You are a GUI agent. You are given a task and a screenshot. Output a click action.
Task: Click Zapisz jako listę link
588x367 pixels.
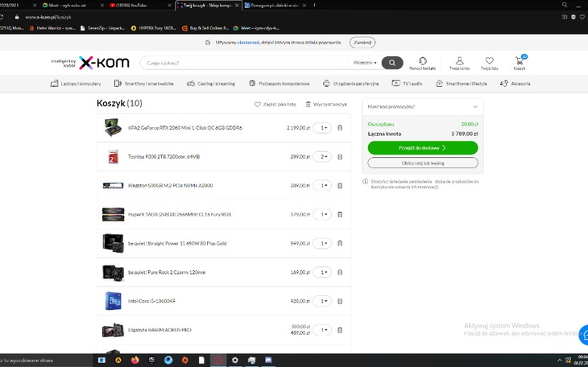pyautogui.click(x=275, y=105)
